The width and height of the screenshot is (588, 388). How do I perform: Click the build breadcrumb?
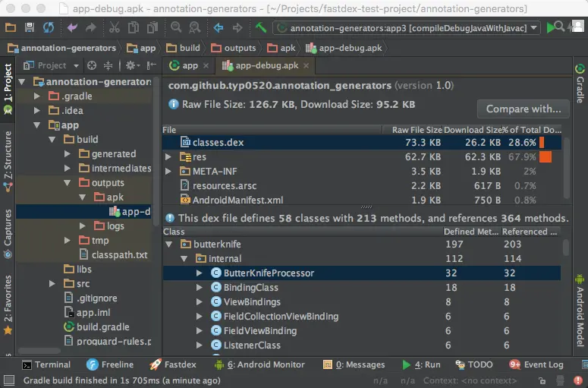tap(184, 48)
